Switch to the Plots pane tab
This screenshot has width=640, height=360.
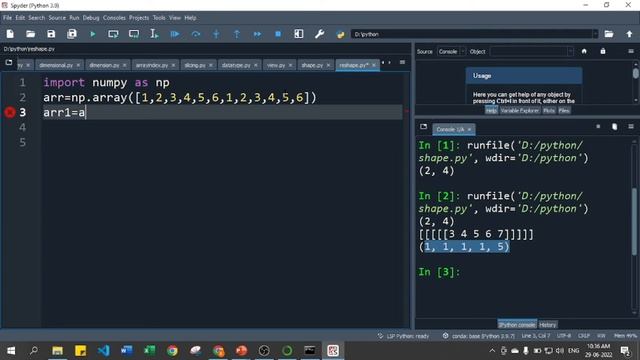pyautogui.click(x=549, y=111)
